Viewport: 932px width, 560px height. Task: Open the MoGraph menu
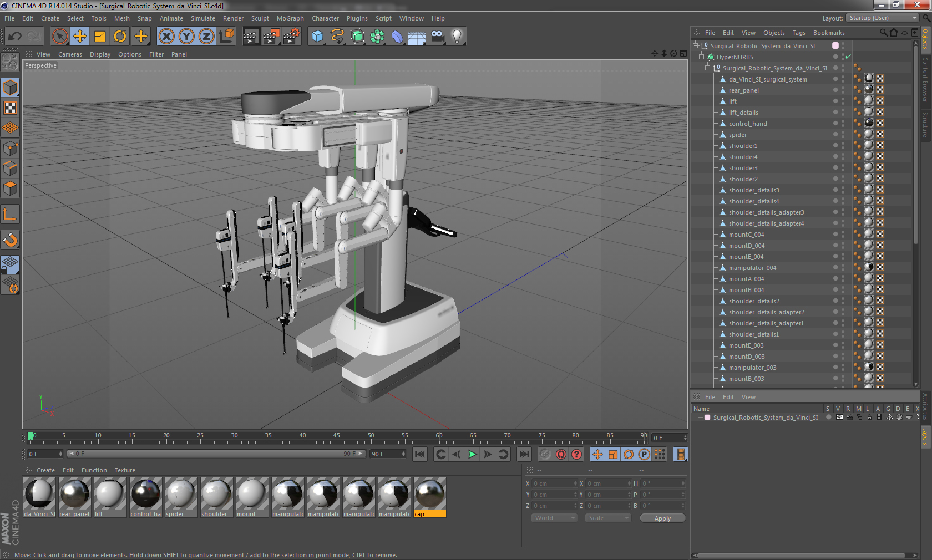[x=290, y=18]
